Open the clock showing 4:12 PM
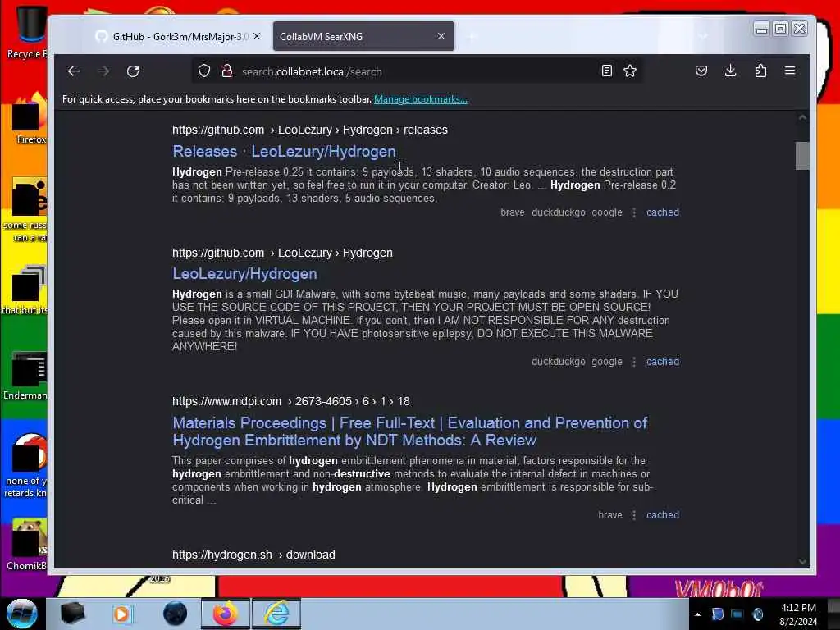The image size is (840, 630). click(798, 614)
